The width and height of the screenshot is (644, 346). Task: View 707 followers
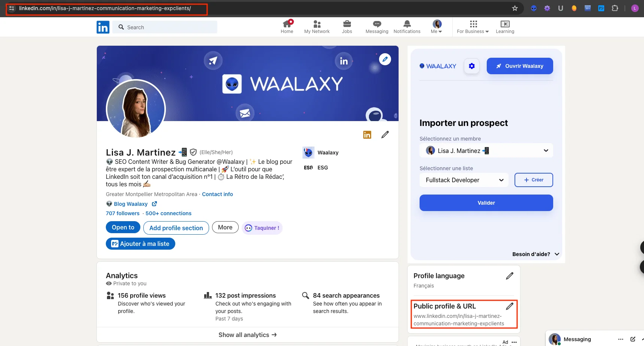(x=123, y=213)
